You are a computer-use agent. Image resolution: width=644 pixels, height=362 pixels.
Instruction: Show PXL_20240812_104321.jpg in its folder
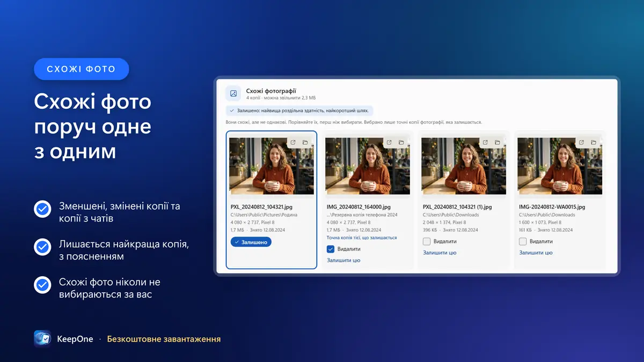305,143
